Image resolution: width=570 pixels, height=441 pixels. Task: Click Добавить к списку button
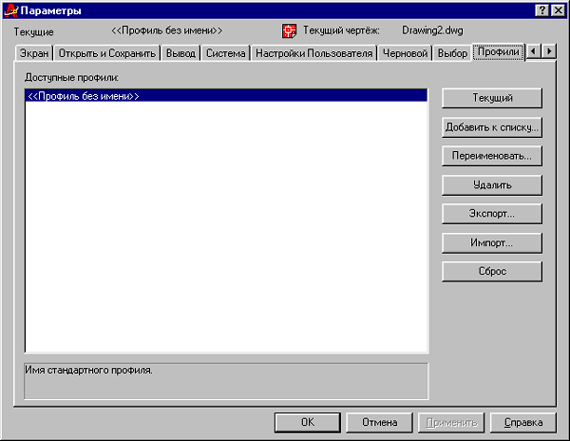tap(492, 127)
